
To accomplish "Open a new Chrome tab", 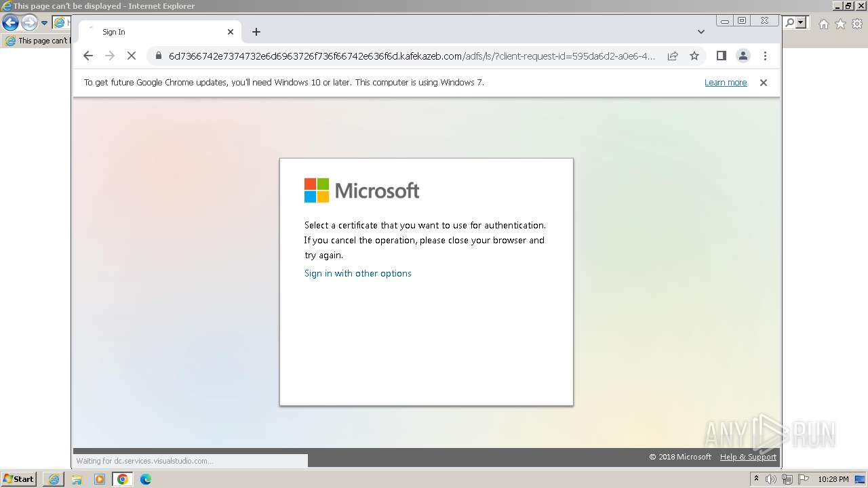I will [256, 32].
